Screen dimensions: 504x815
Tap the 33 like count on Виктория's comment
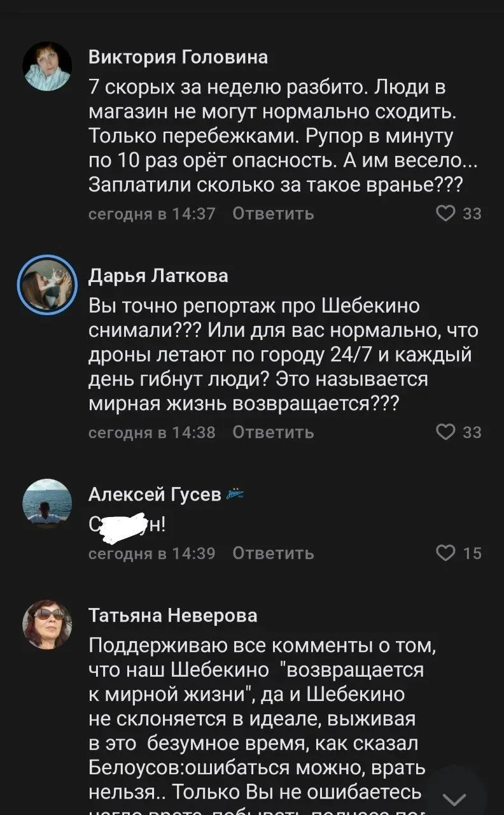(472, 214)
